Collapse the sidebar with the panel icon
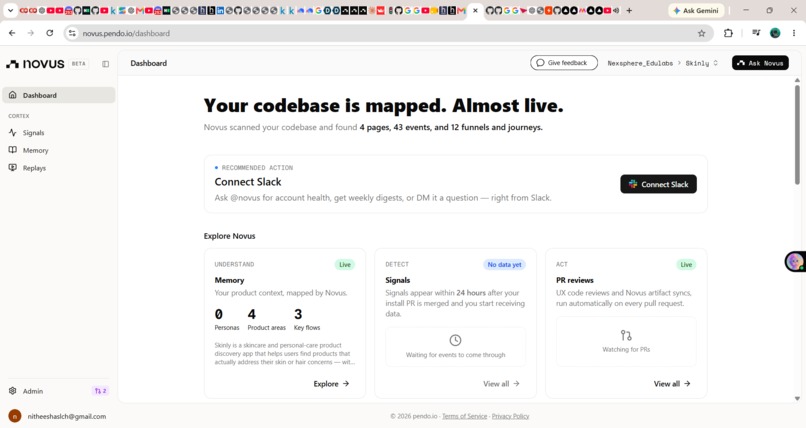This screenshot has height=428, width=806. [x=105, y=64]
